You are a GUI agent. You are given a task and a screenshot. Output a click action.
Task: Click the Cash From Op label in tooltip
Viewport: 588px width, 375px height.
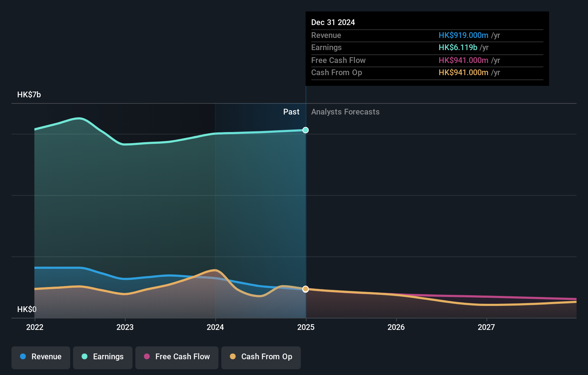[337, 72]
